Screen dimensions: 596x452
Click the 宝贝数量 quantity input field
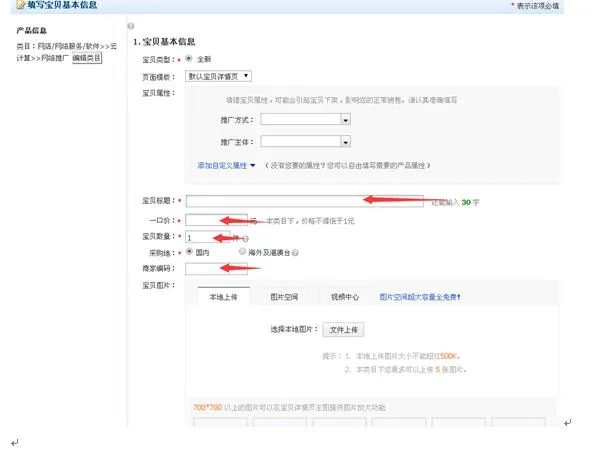point(208,237)
